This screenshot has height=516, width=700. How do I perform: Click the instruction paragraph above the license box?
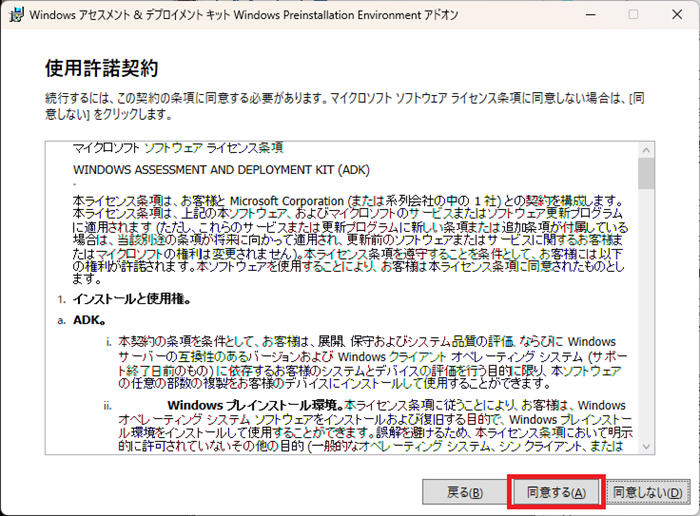pos(340,107)
